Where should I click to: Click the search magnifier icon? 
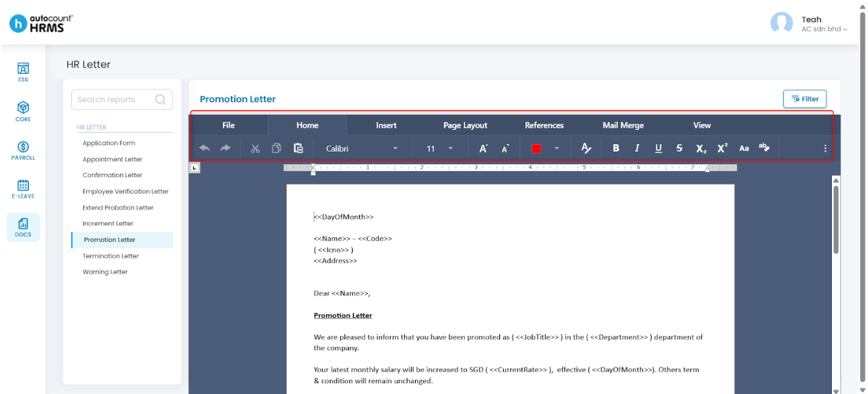[161, 100]
